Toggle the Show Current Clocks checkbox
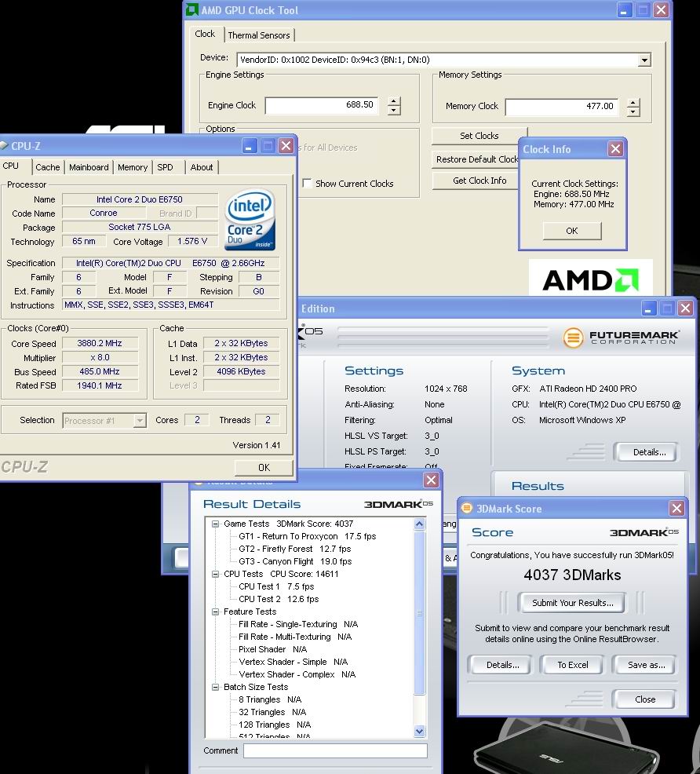This screenshot has height=774, width=700. tap(307, 183)
